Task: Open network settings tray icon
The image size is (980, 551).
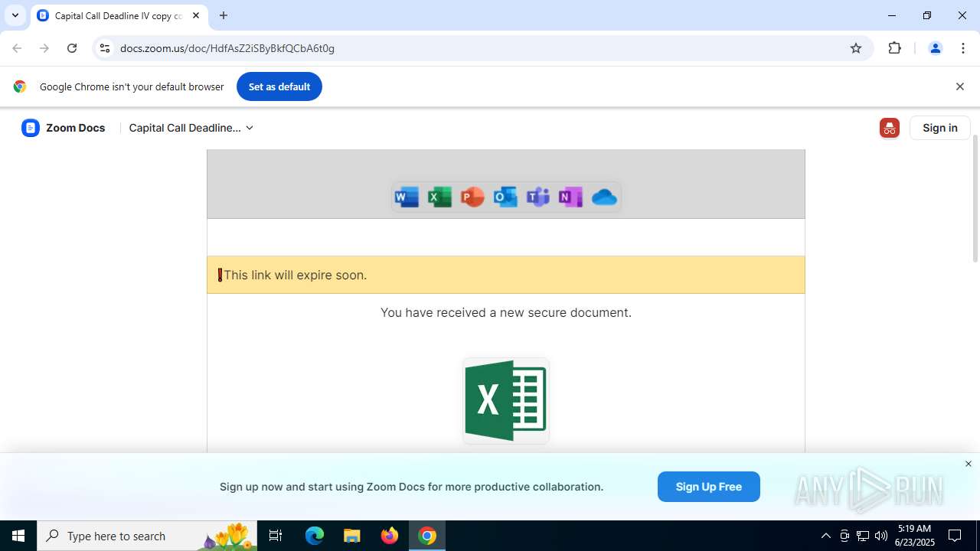Action: click(863, 536)
